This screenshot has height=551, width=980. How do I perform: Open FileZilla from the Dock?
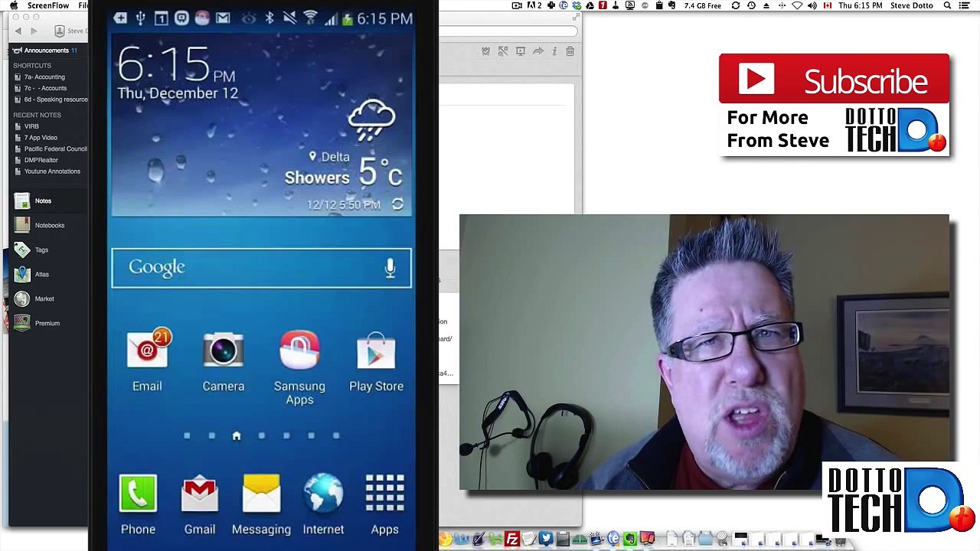click(511, 540)
